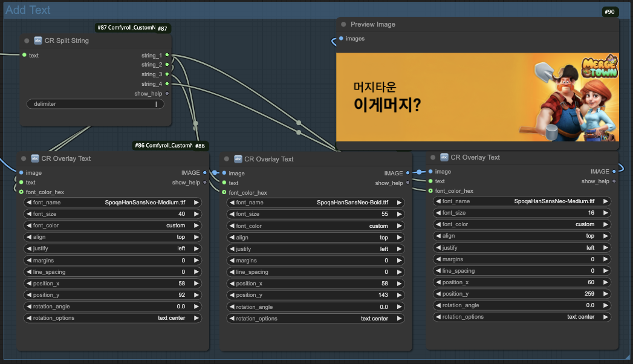
Task: Cycle the right node's rotation_options with its right arrow
Action: [x=606, y=317]
